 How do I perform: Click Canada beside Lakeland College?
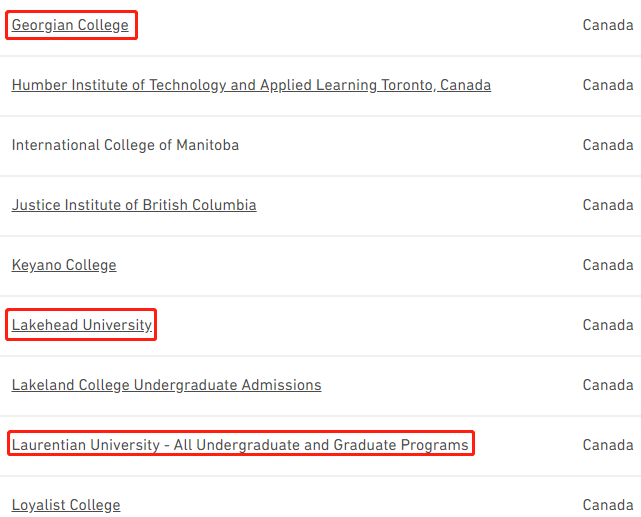608,385
